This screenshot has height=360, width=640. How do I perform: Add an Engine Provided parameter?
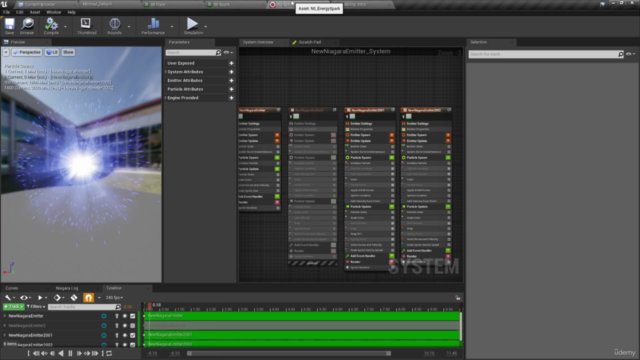tap(231, 98)
